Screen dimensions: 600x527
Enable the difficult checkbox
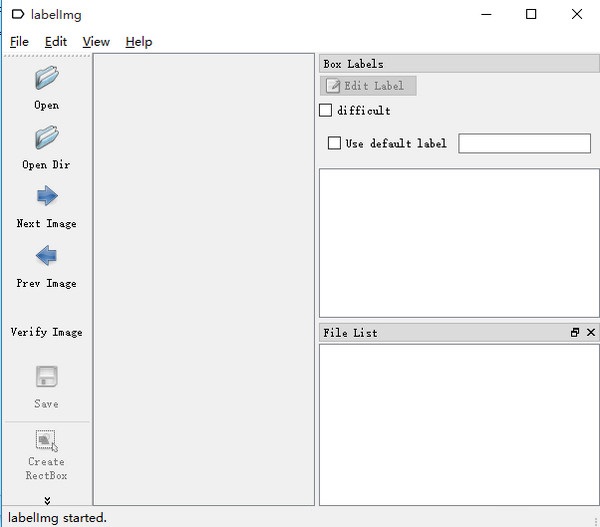point(325,110)
